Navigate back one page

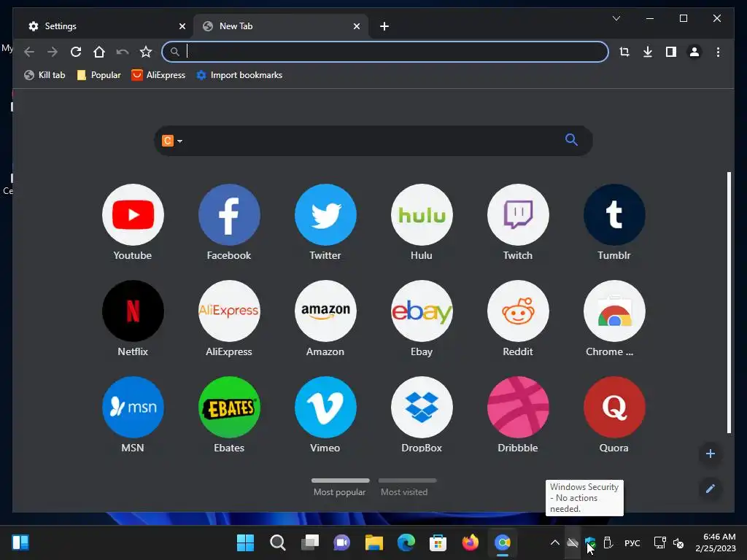(29, 52)
